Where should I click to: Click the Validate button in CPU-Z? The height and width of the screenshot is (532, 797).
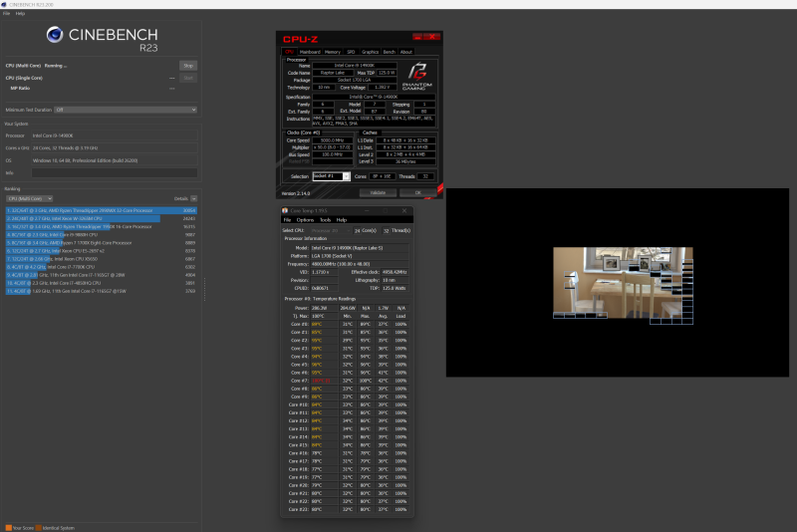(x=378, y=191)
